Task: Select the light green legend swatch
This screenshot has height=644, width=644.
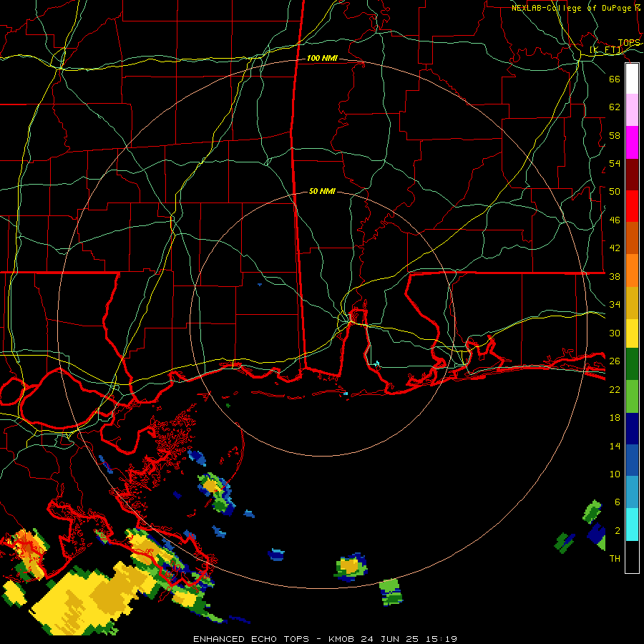Action: (x=632, y=396)
